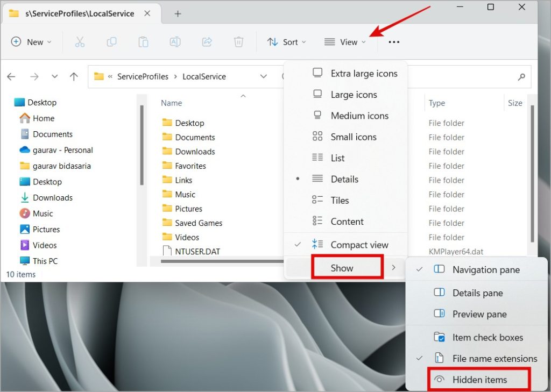Select the NTUSER.DAT file
Image resolution: width=551 pixels, height=392 pixels.
pyautogui.click(x=191, y=252)
